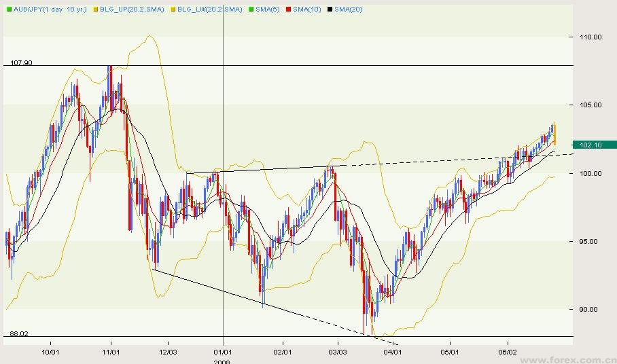Screen dimensions: 617x364
Task: Select the BLG_UP(20,2,SMA) legend label
Action: [132, 9]
